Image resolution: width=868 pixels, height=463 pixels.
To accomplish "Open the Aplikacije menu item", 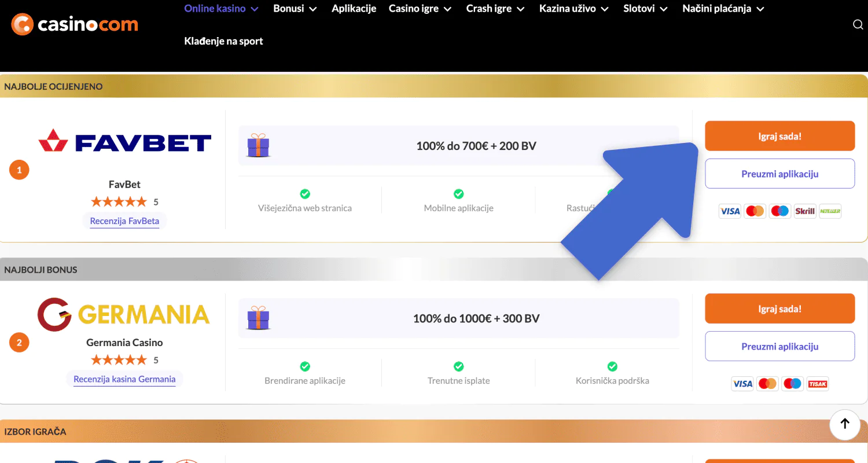I will (x=354, y=9).
